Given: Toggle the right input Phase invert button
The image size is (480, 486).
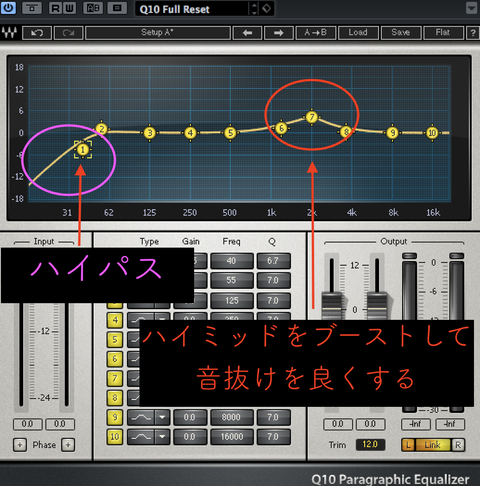Looking at the screenshot, I should tap(68, 445).
